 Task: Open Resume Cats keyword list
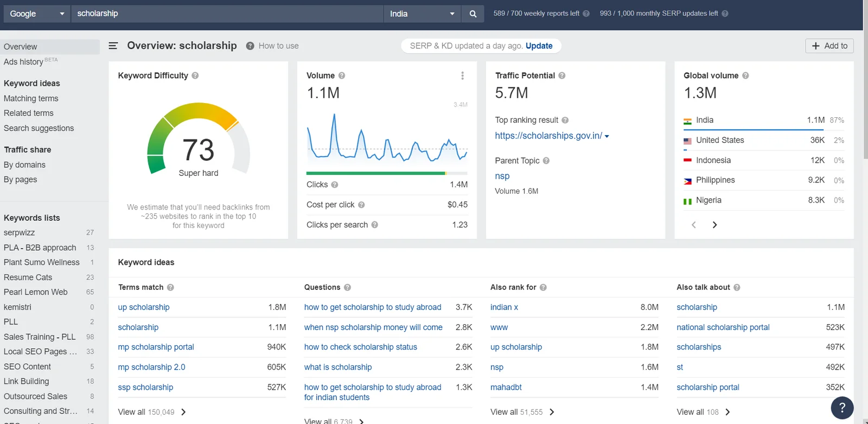tap(28, 277)
